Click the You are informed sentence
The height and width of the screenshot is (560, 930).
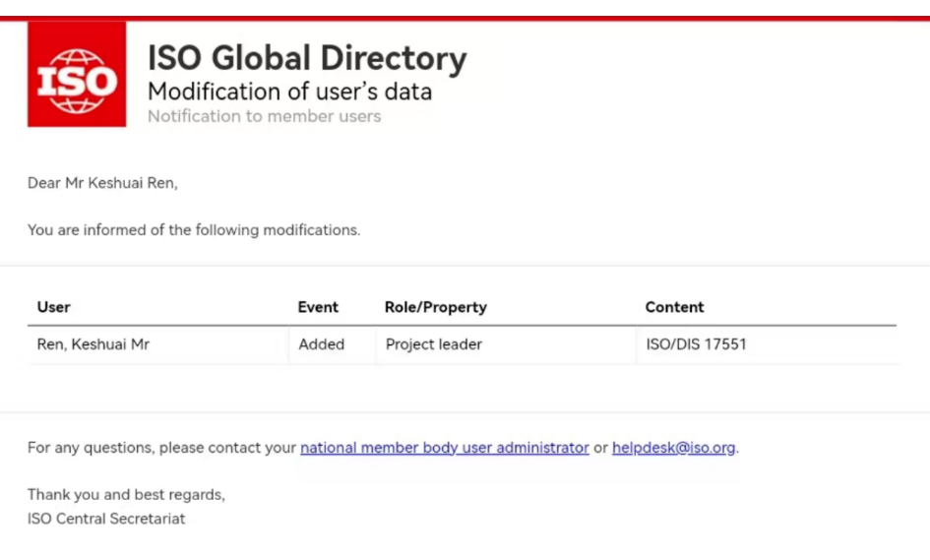tap(194, 230)
